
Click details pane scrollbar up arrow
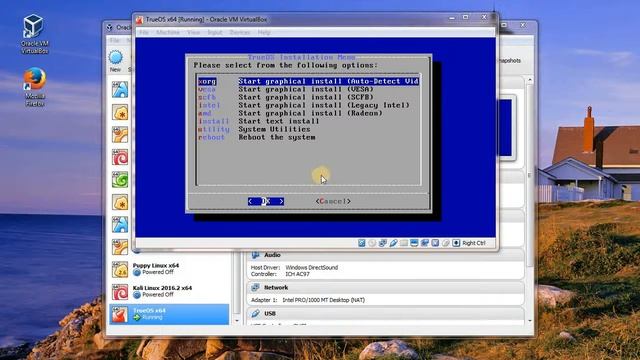pos(530,80)
